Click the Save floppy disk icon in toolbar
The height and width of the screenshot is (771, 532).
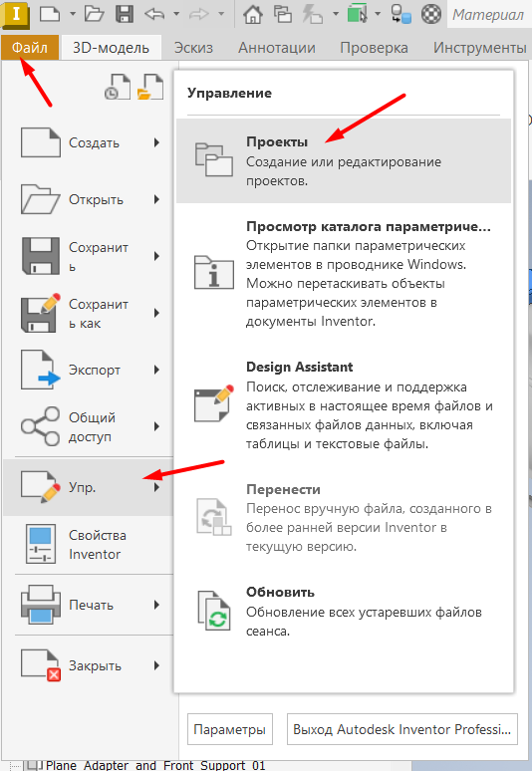click(125, 14)
